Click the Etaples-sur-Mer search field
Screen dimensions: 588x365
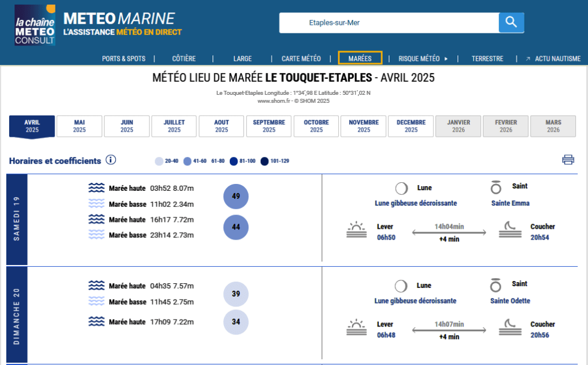(388, 23)
